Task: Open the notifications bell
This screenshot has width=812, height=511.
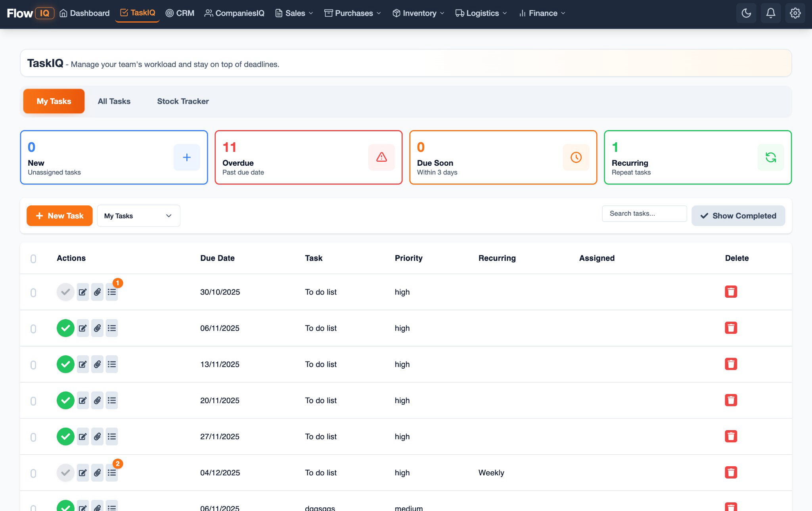Action: point(770,13)
